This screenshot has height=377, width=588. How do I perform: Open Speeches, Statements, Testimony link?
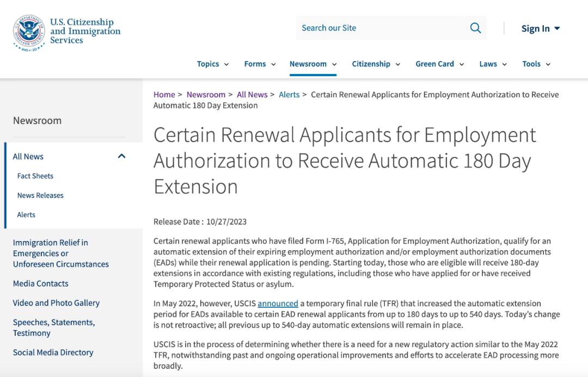coord(53,327)
